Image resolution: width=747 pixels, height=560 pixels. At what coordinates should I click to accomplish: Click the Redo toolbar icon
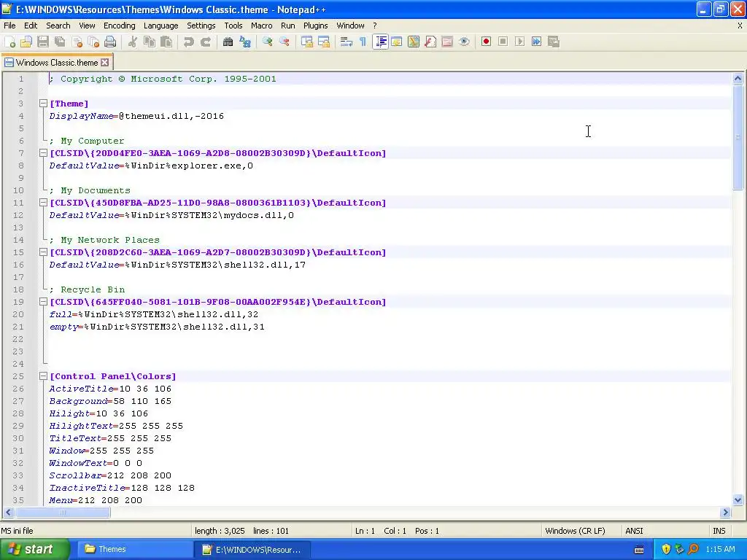point(206,42)
